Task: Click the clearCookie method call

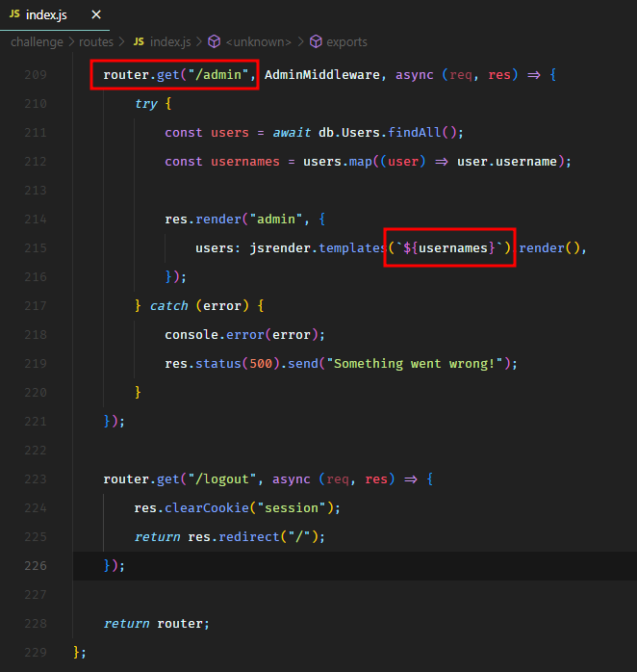Action: tap(203, 507)
